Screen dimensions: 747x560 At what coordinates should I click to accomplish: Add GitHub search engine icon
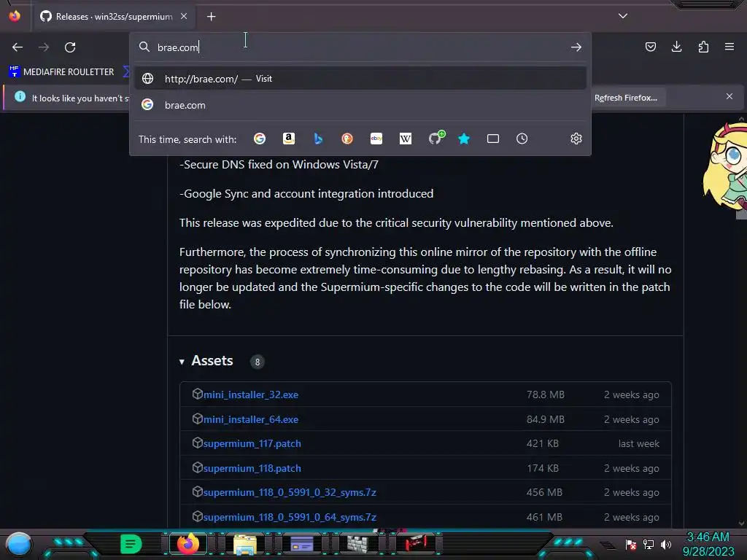click(436, 138)
